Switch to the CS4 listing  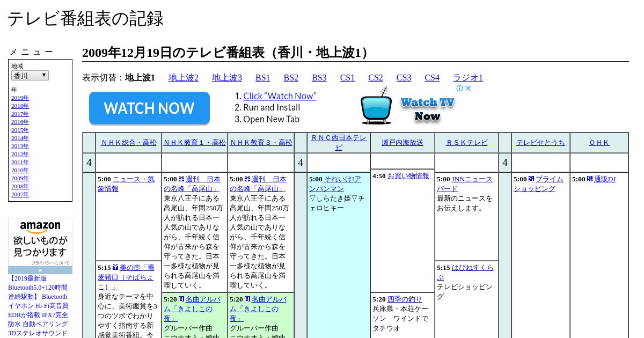(432, 78)
